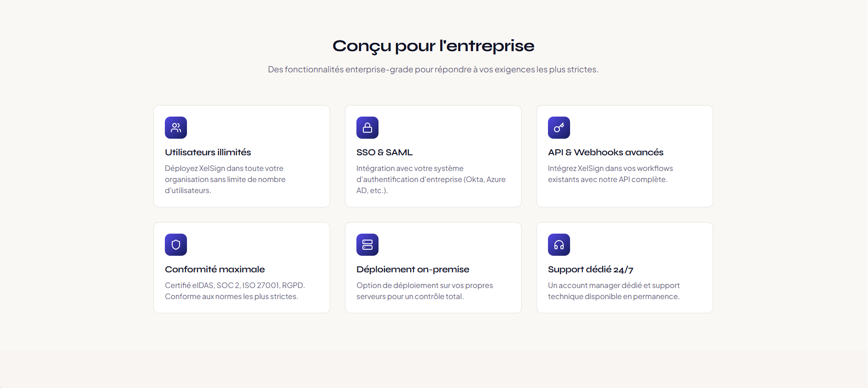Click the Déploiement on-premise heading
This screenshot has width=868, height=388.
pos(413,269)
